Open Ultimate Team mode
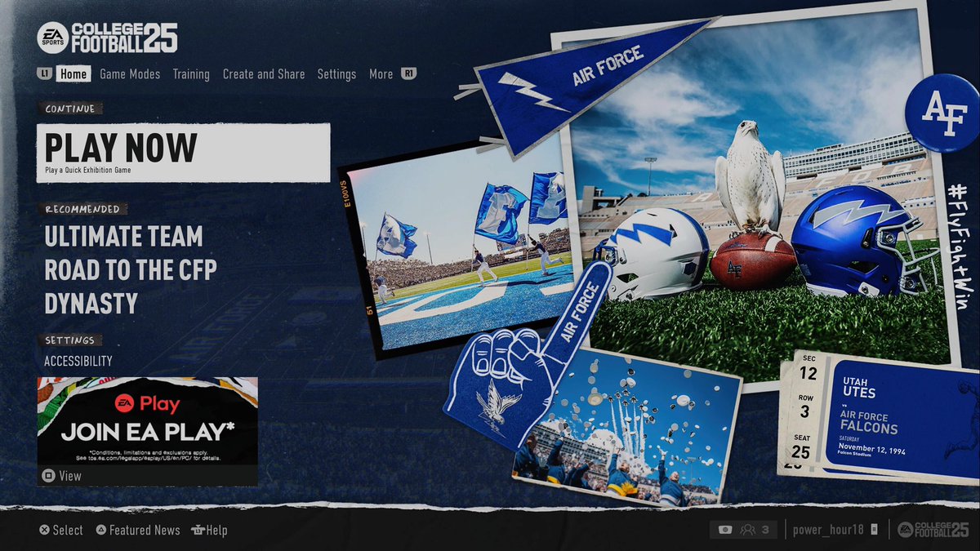The image size is (980, 551). 123,237
